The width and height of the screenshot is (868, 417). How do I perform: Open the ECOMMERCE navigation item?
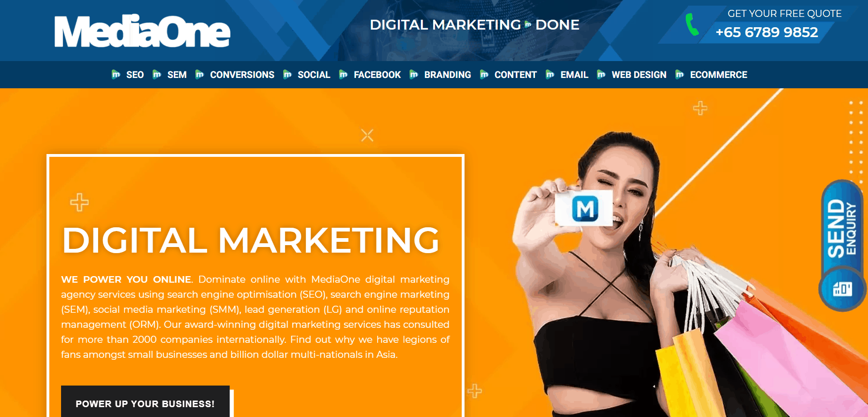(x=719, y=75)
